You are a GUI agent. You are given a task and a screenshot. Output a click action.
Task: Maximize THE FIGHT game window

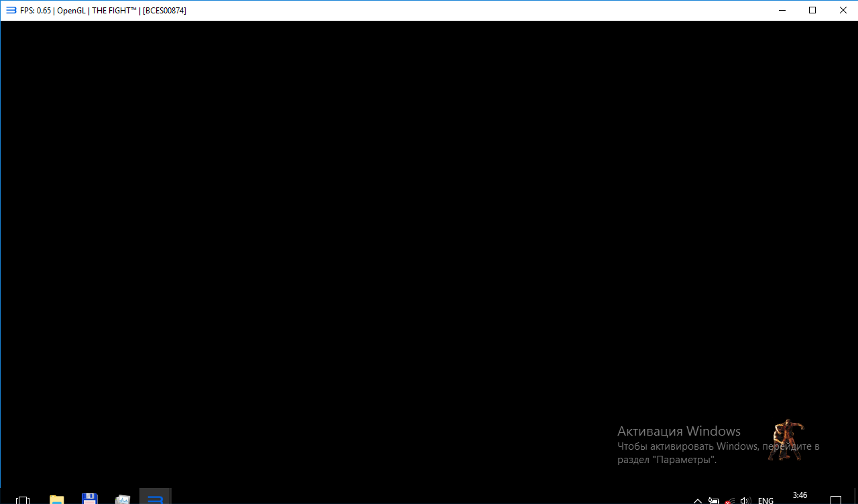click(812, 10)
